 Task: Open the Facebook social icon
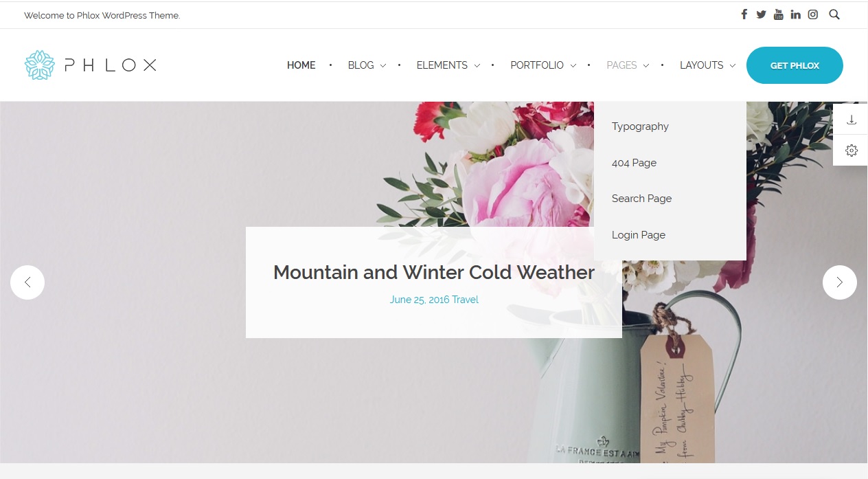pyautogui.click(x=744, y=14)
